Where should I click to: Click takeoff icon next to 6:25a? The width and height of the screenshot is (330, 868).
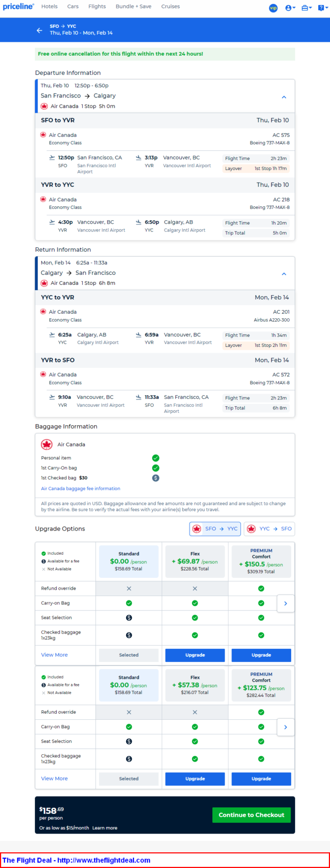52,334
